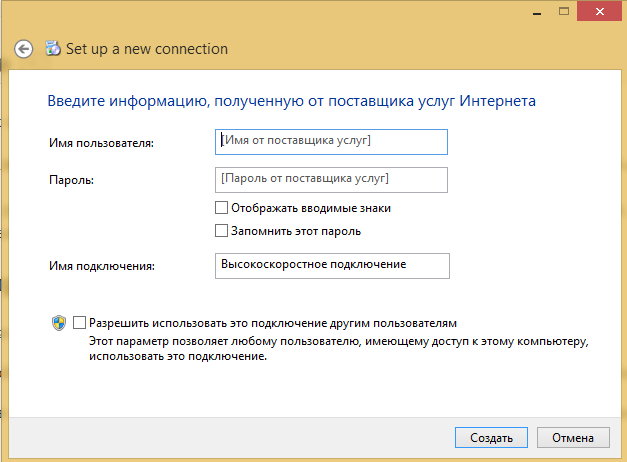This screenshot has width=627, height=462.
Task: Click the "Имя пользователя:" label
Action: 101,144
